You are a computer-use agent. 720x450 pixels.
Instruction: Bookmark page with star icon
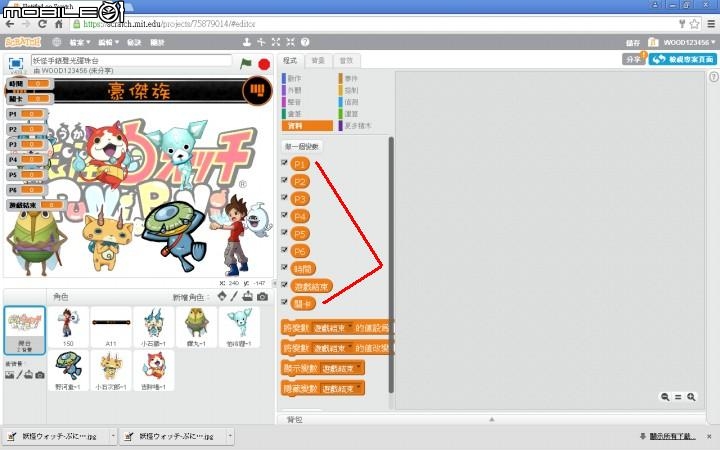[694, 23]
